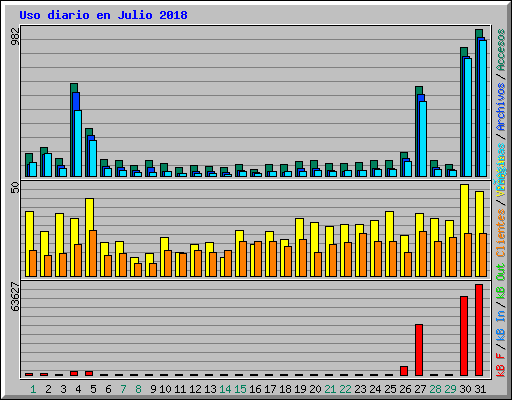Click green day label '29'

pyautogui.click(x=450, y=389)
